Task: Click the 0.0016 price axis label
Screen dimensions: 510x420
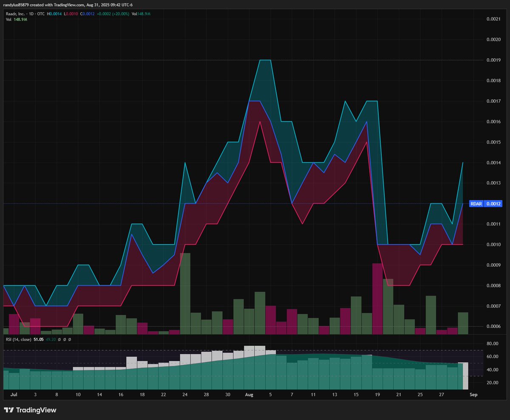Action: click(493, 122)
